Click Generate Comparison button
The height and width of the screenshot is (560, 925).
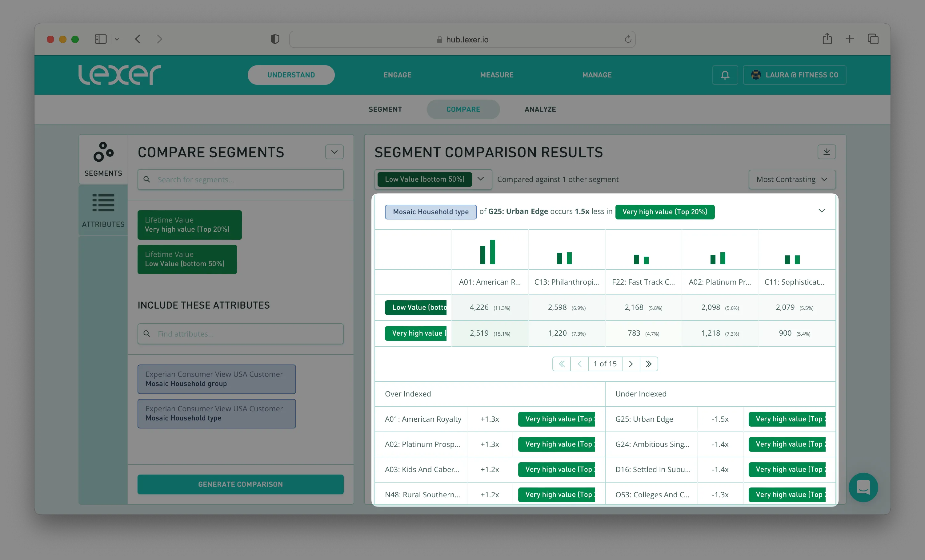240,484
